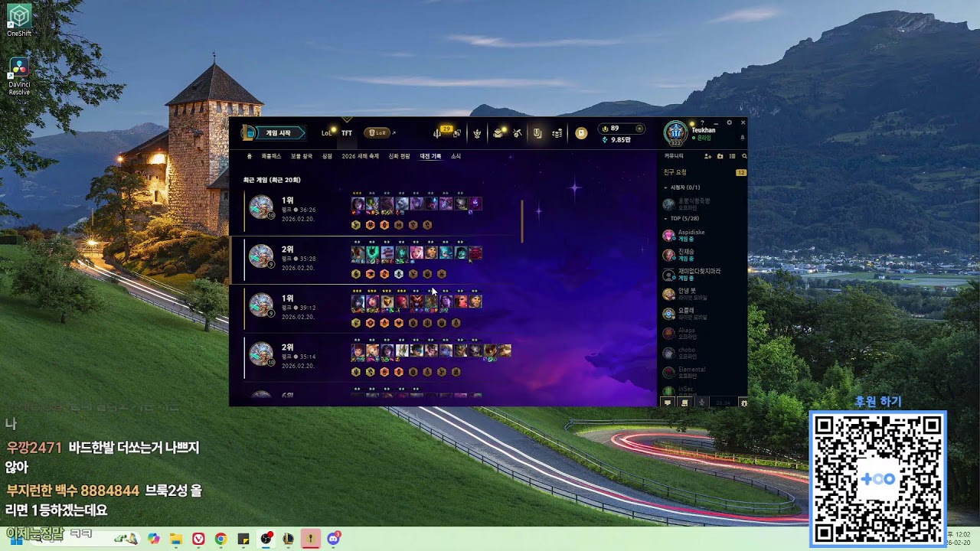Screen dimensions: 980x551
Task: Open Vivaldi browser on the taskbar
Action: tap(198, 539)
